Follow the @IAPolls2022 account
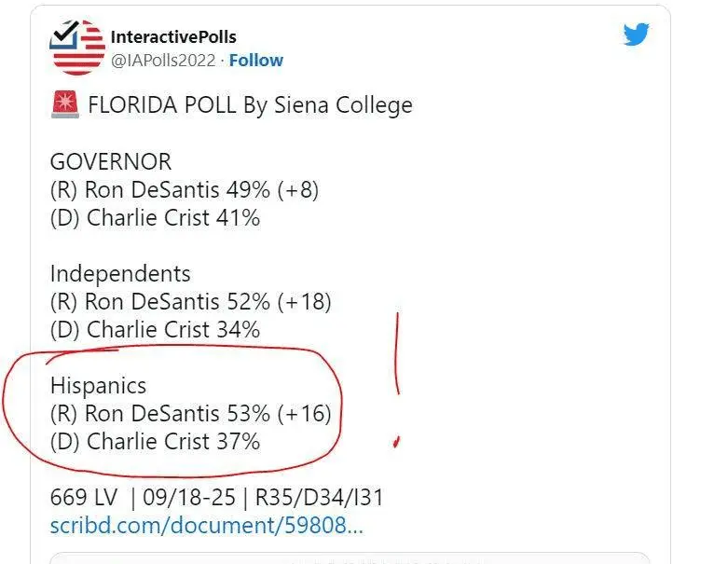This screenshot has height=564, width=728. pos(256,60)
